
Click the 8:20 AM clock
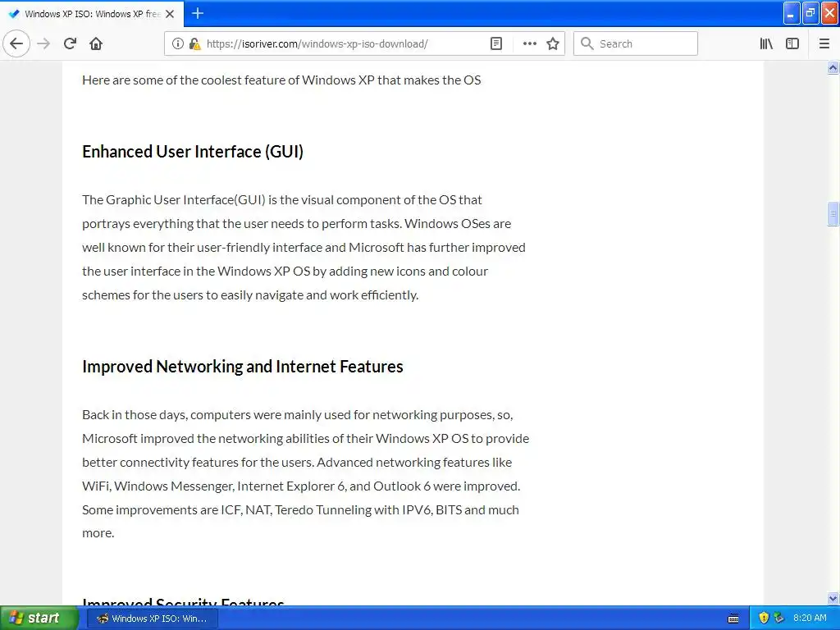point(810,619)
